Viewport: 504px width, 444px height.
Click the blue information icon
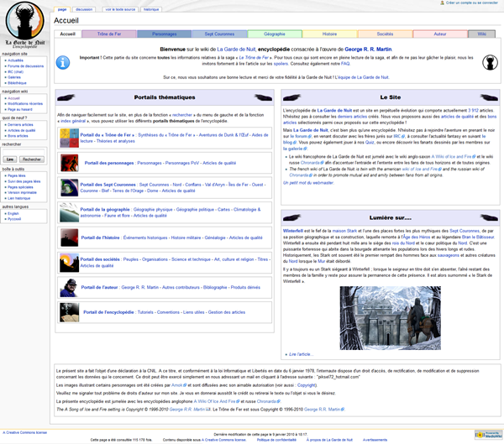click(x=63, y=63)
